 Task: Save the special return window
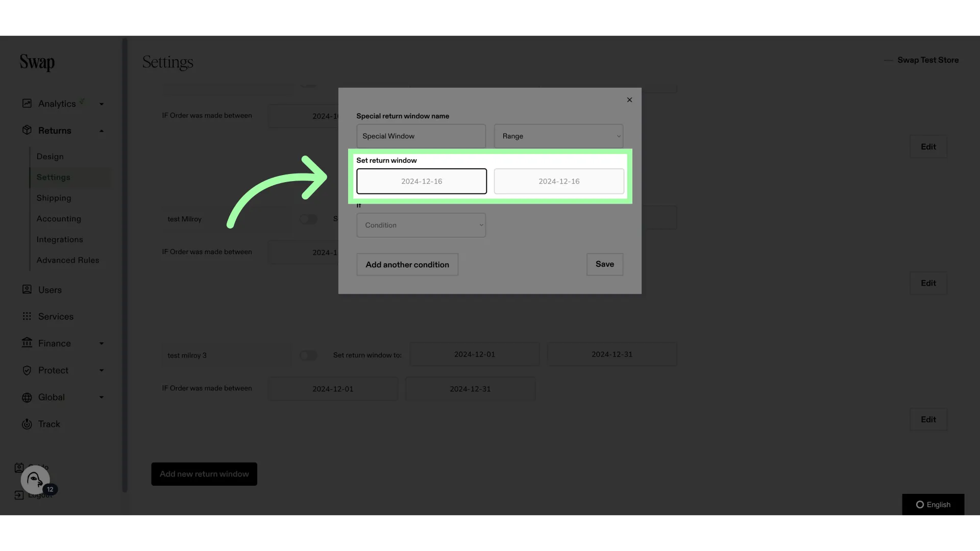[x=605, y=264]
